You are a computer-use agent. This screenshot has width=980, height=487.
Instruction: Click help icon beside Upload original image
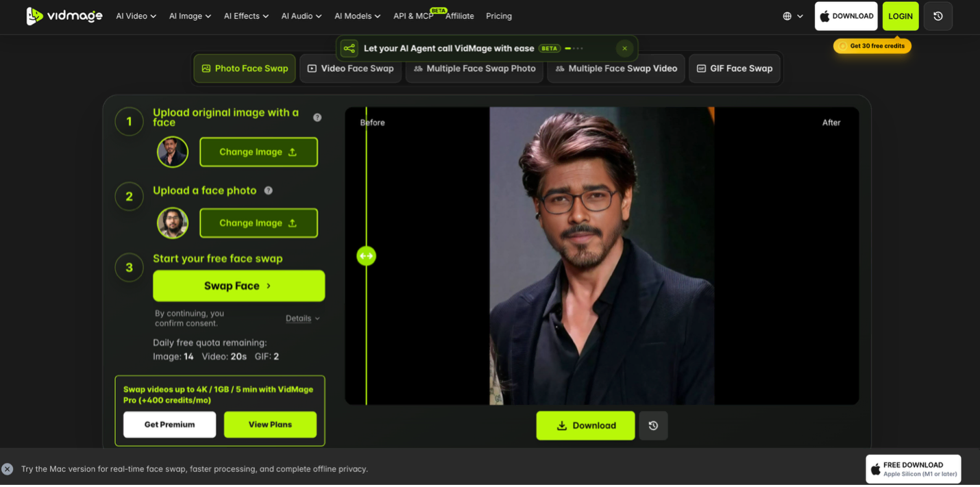317,118
